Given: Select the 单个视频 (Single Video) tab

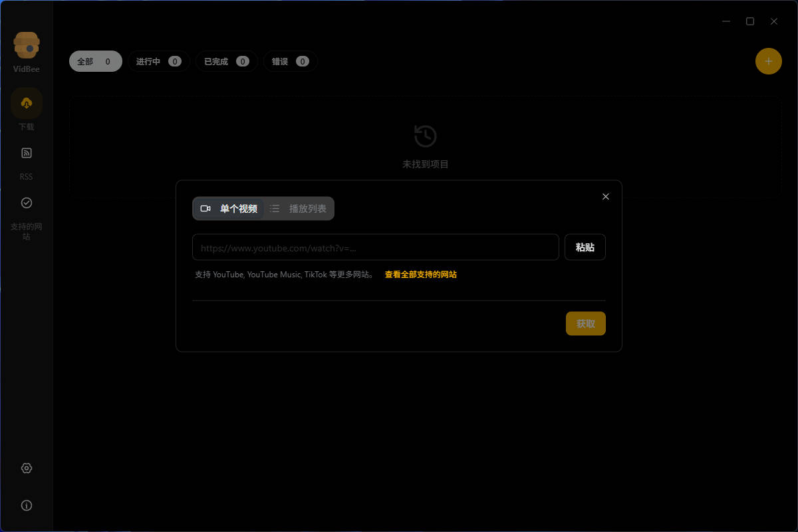Looking at the screenshot, I should click(229, 208).
